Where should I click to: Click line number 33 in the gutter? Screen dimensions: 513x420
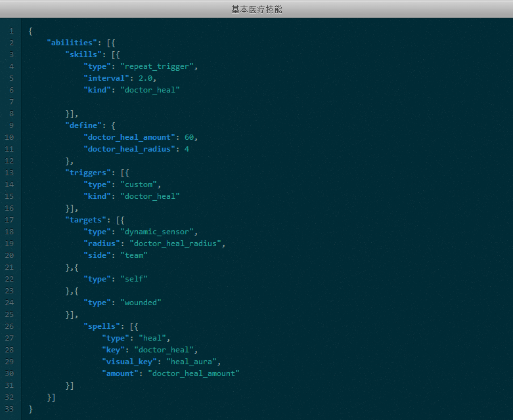(9, 409)
